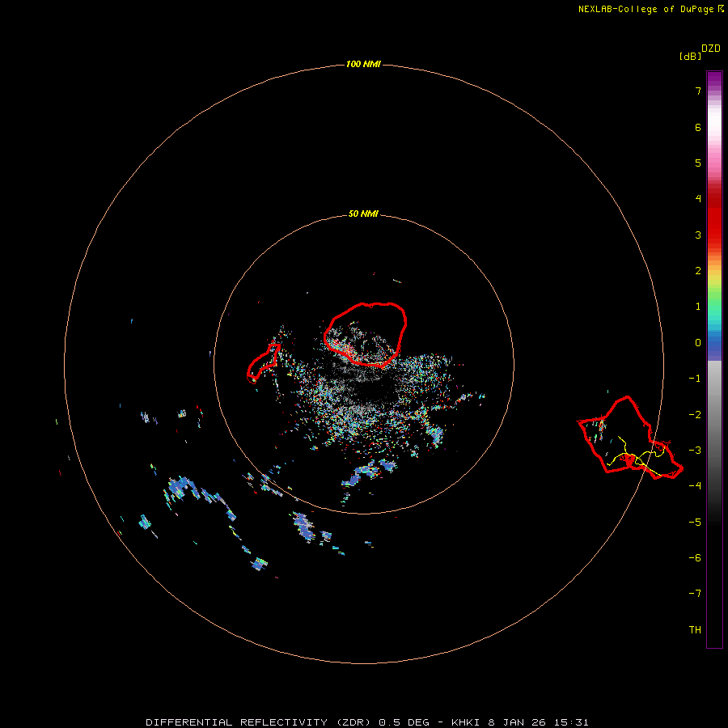The width and height of the screenshot is (728, 728).
Task: Click the 0 value on color scale
Action: pos(698,343)
